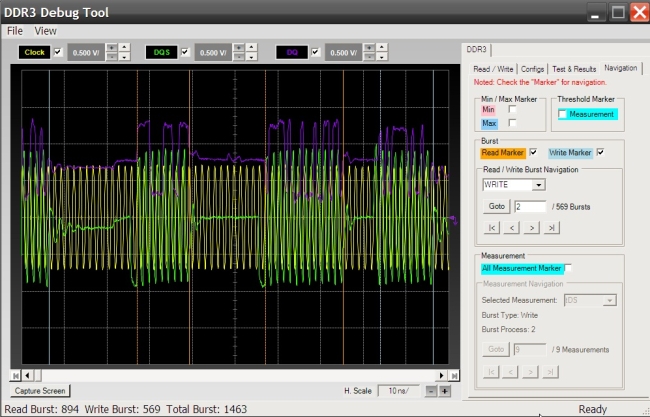Step waveform scroll left one notch
This screenshot has height=417, width=650.
tap(27, 376)
